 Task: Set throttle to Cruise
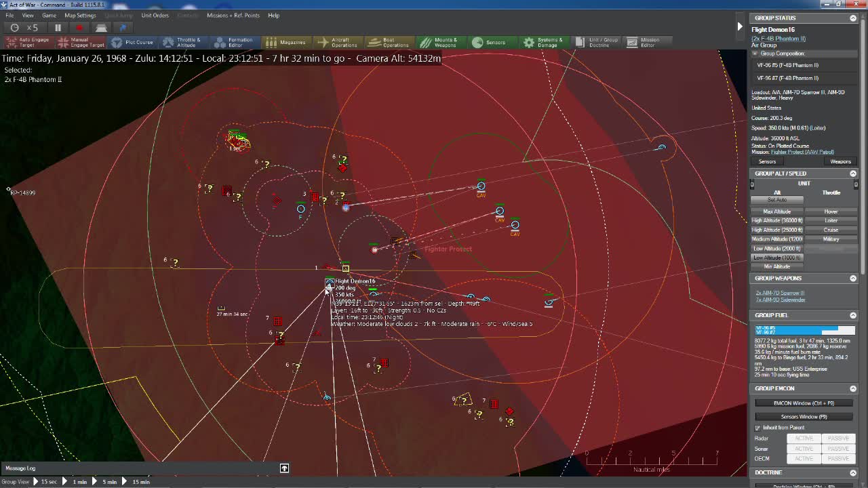(831, 230)
